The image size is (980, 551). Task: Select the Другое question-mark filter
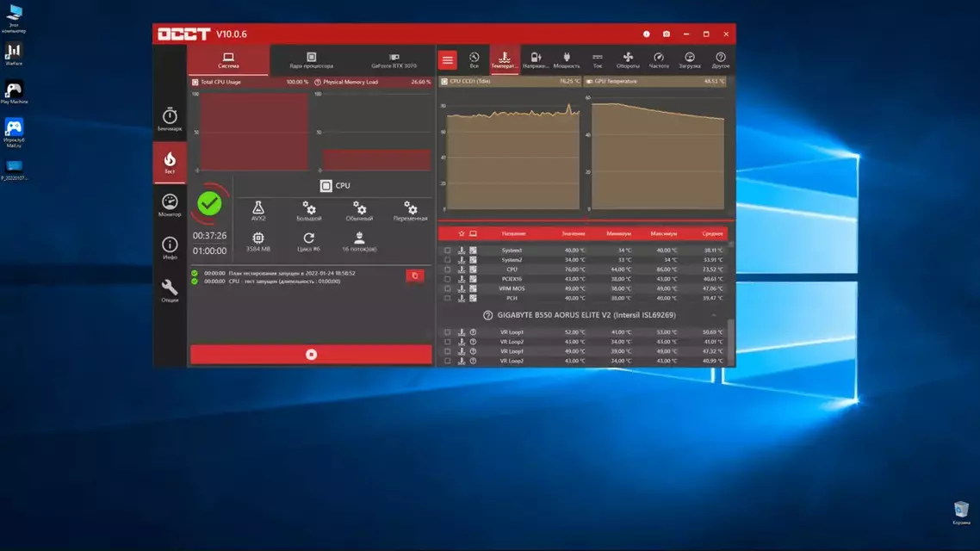(x=721, y=60)
